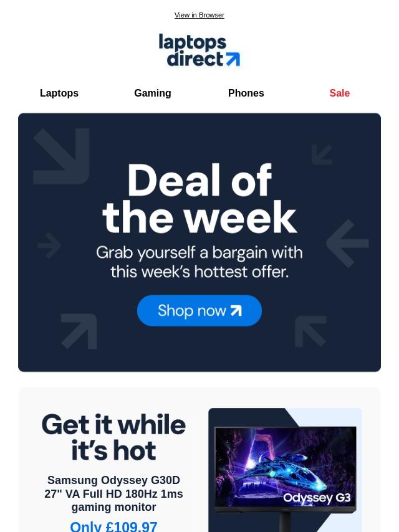
Task: Click the small top-right down-left arrow on banner
Action: coord(322,154)
